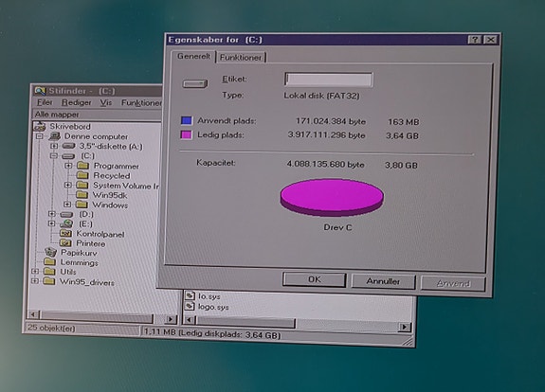
Task: Switch to the Funktioner tab
Action: (241, 58)
